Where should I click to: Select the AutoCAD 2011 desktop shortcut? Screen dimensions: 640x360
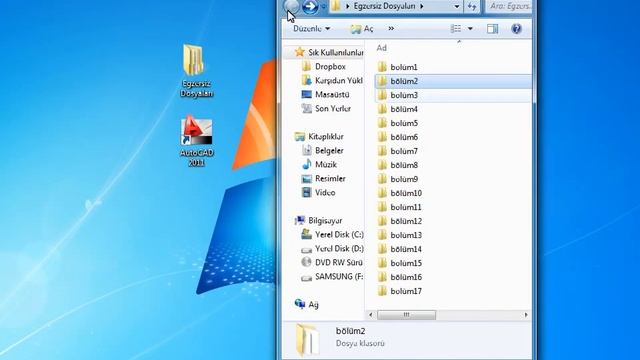point(196,141)
